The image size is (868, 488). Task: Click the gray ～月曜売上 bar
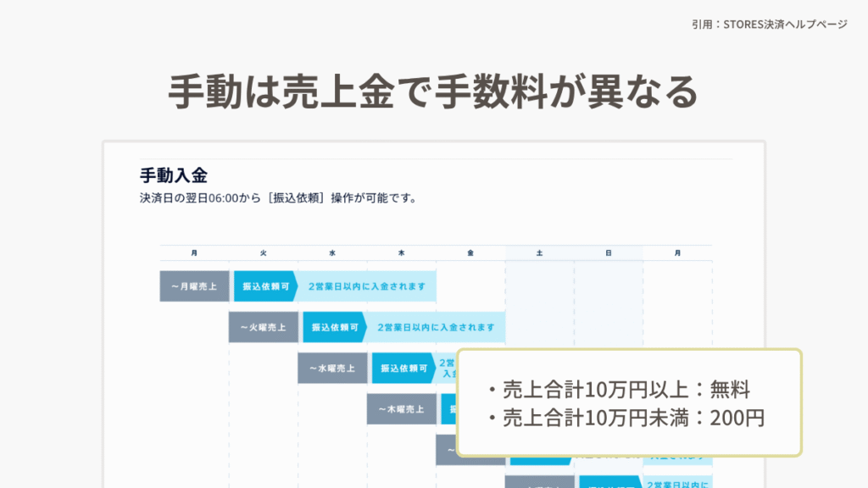[x=194, y=286]
